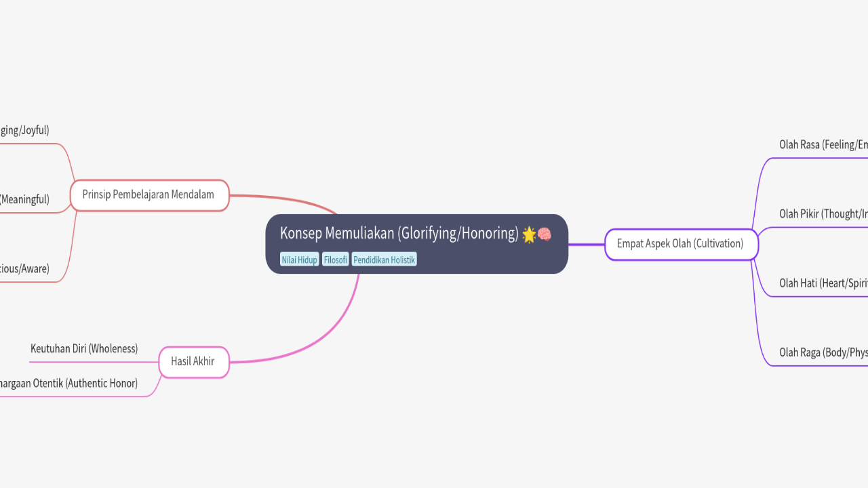This screenshot has height=488, width=868.
Task: Click the 'Olah Pikir' subtopic label
Action: (x=823, y=213)
